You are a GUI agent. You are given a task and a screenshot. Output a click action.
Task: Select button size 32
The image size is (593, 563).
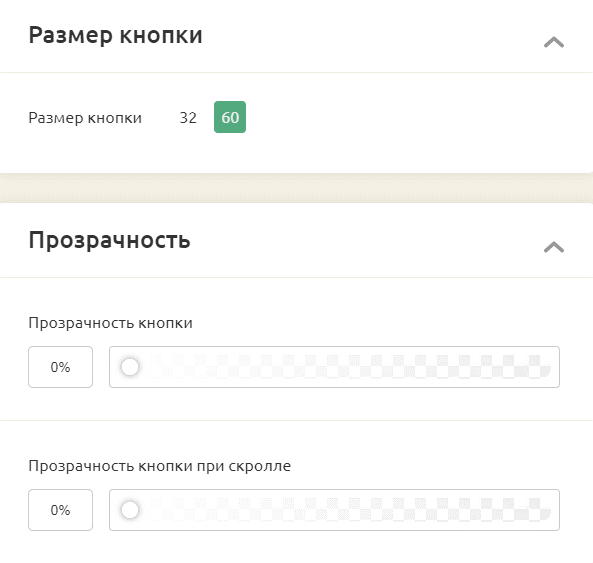pos(188,118)
